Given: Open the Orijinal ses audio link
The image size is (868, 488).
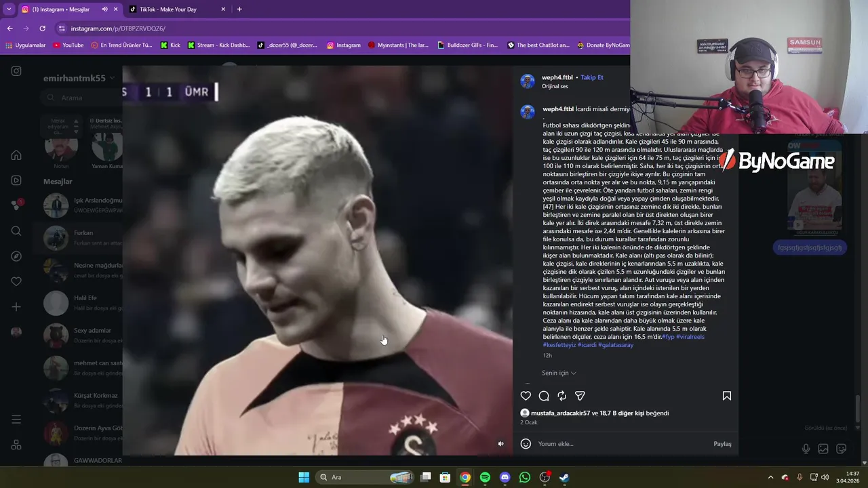Looking at the screenshot, I should click(x=555, y=87).
